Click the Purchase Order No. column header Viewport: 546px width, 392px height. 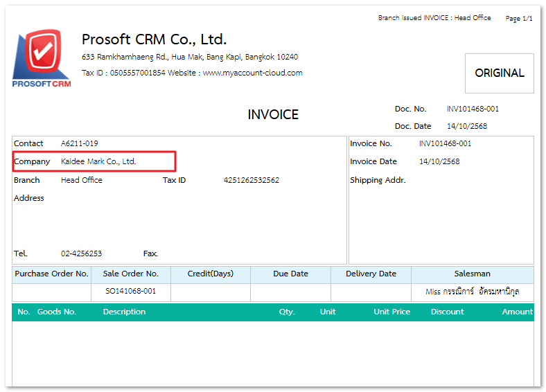pyautogui.click(x=51, y=274)
